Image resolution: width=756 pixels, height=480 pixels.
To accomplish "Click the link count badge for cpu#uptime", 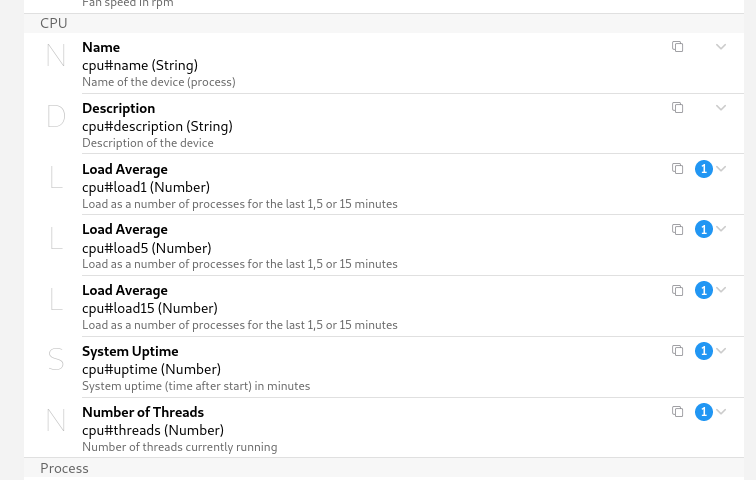I will [703, 351].
